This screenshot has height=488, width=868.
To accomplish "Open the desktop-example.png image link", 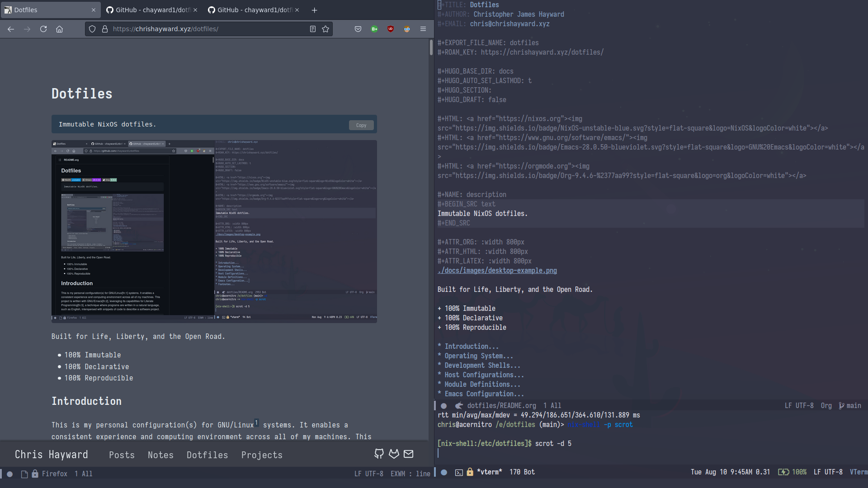I will [496, 271].
